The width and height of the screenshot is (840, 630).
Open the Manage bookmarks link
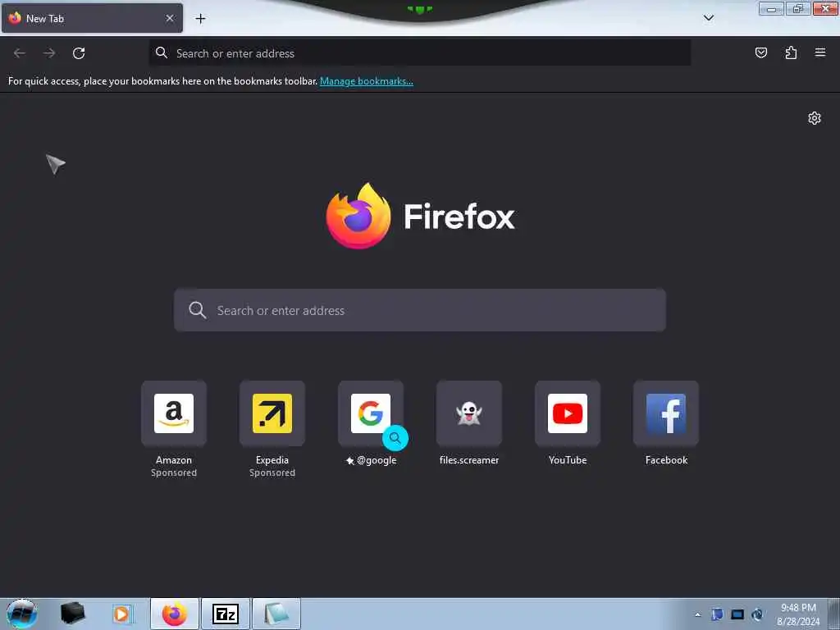pyautogui.click(x=367, y=81)
